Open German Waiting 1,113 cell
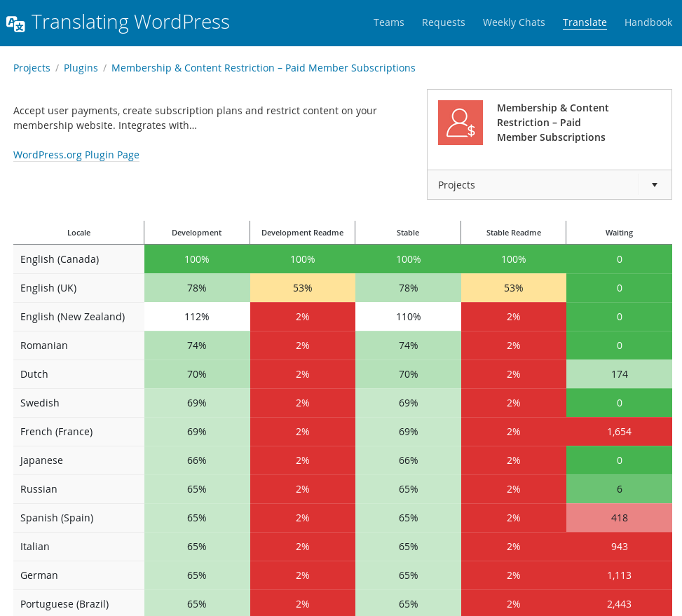 click(620, 575)
